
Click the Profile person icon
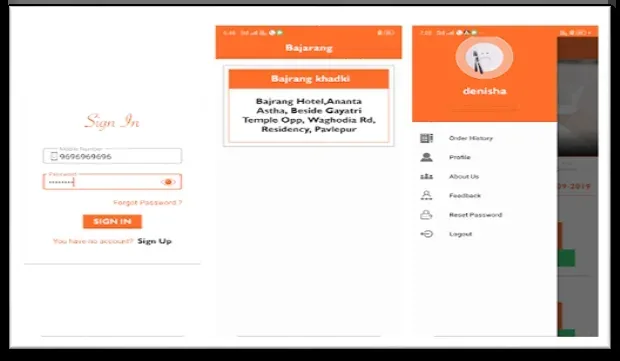[x=426, y=157]
